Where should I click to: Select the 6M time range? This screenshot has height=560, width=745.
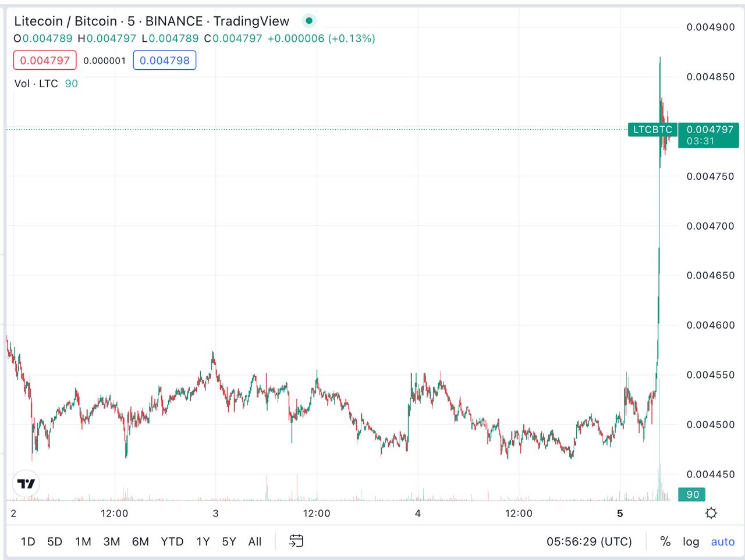point(140,541)
